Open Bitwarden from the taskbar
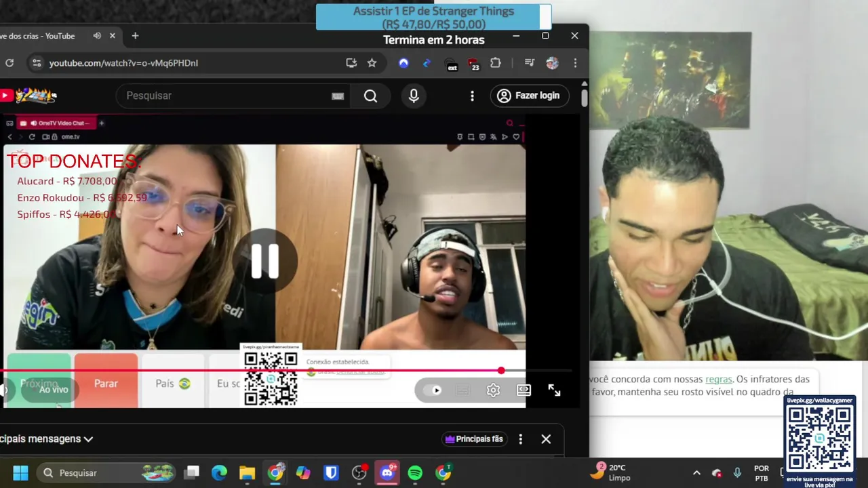 [x=331, y=472]
